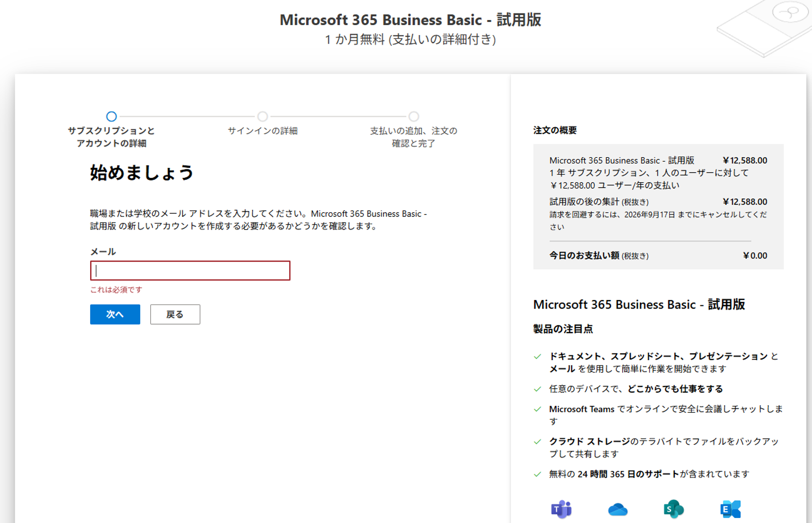Click the ¥12,588.00 price beside Business Basic - 試用版

pyautogui.click(x=745, y=160)
